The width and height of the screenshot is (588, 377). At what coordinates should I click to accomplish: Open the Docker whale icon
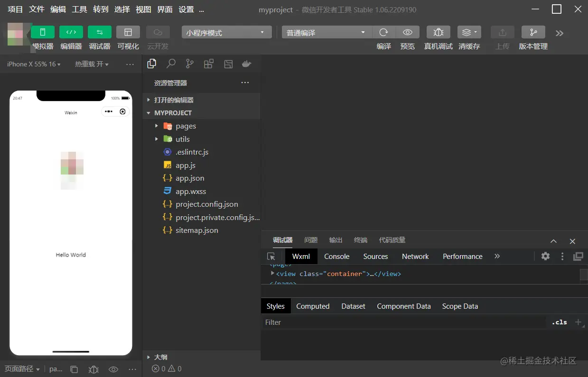coord(246,64)
